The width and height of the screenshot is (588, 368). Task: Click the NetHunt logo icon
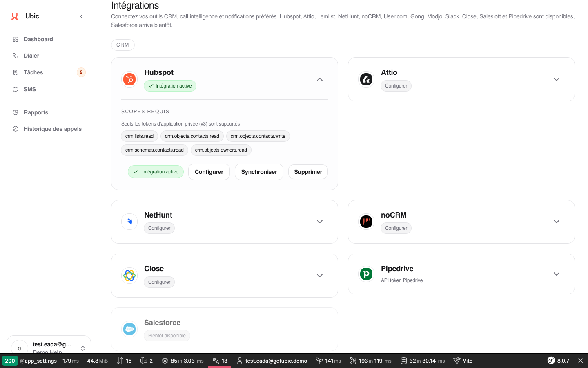coord(129,222)
